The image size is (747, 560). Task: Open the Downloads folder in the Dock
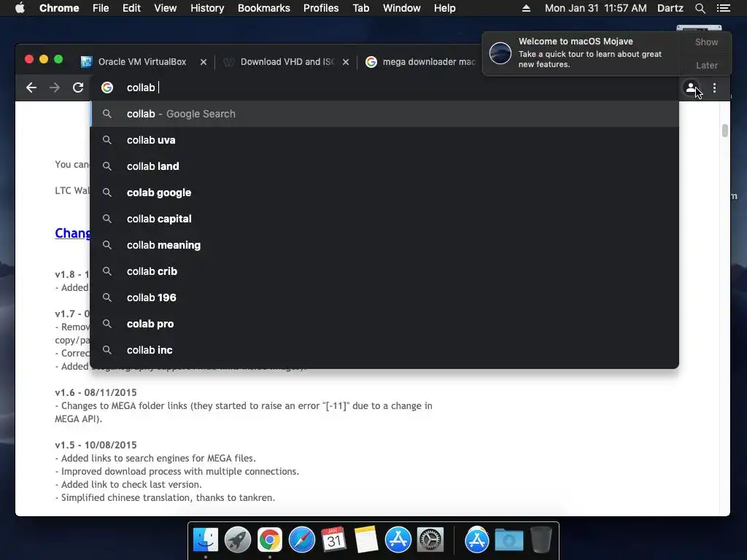[508, 540]
